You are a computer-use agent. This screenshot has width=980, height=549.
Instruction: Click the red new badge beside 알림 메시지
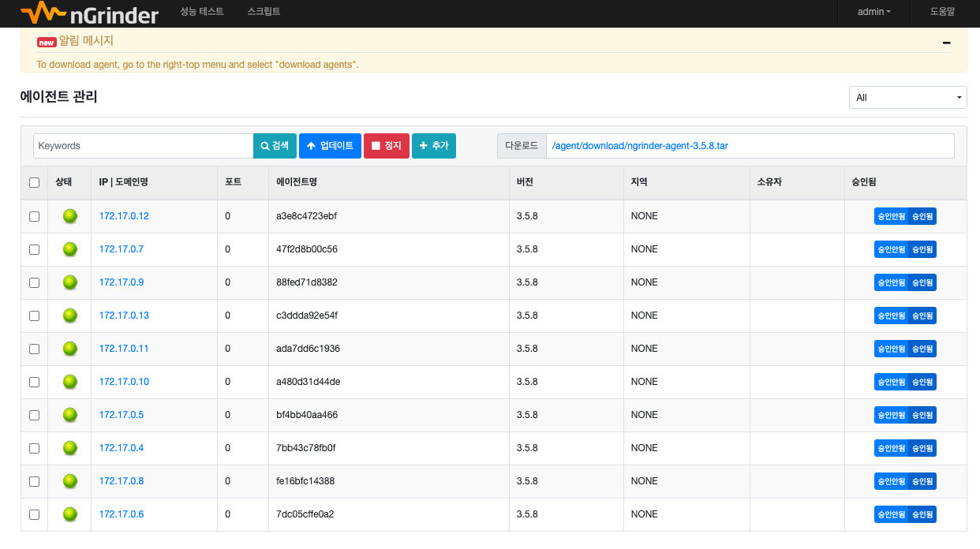point(47,42)
